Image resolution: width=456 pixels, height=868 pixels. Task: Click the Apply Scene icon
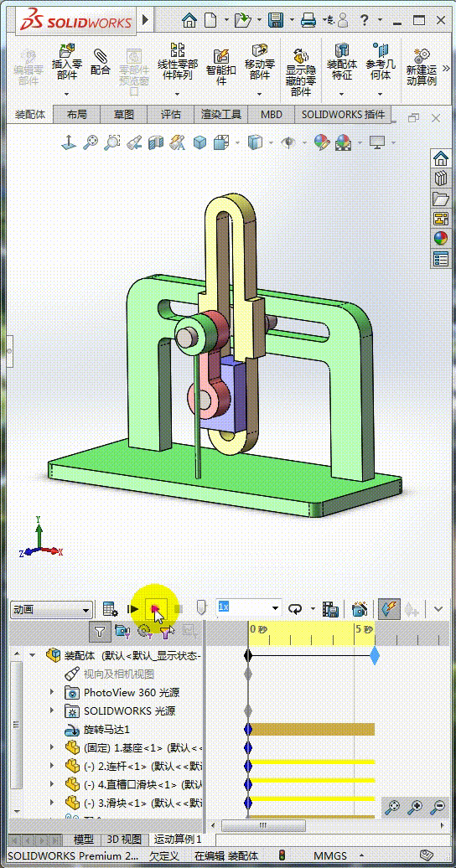pyautogui.click(x=344, y=142)
